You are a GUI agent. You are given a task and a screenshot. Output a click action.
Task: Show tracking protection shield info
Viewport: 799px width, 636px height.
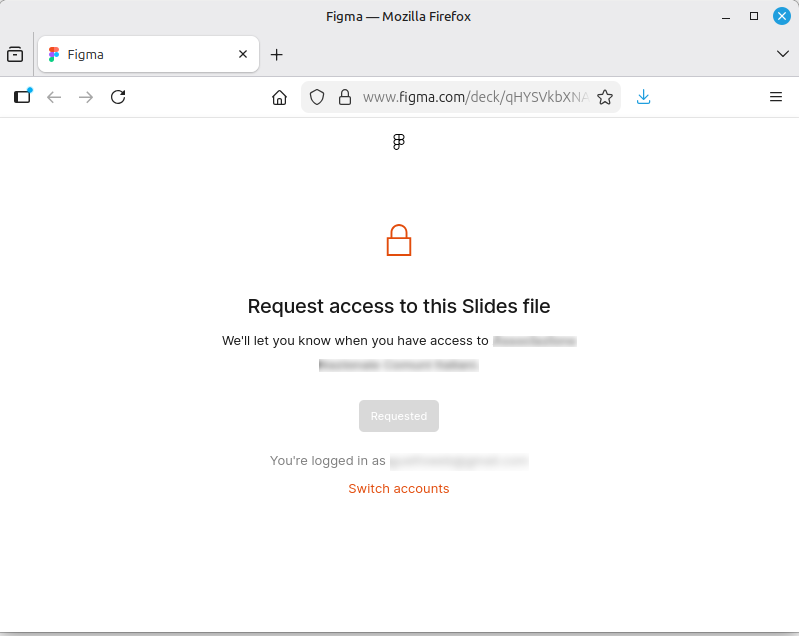click(x=317, y=97)
